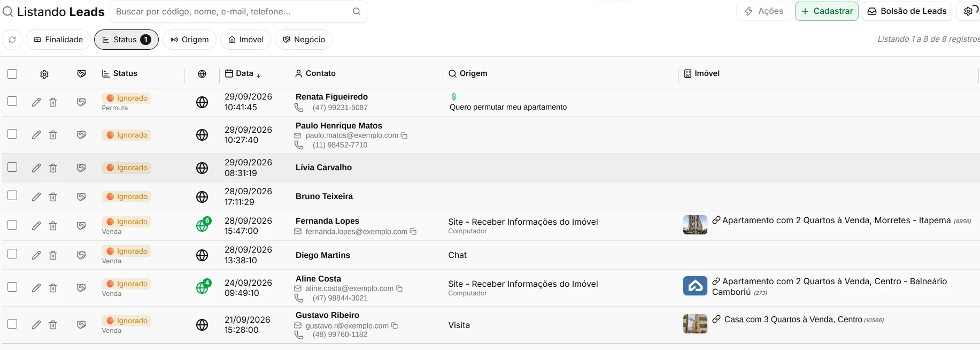Click the Gustavo Ribeiro contact name

327,315
